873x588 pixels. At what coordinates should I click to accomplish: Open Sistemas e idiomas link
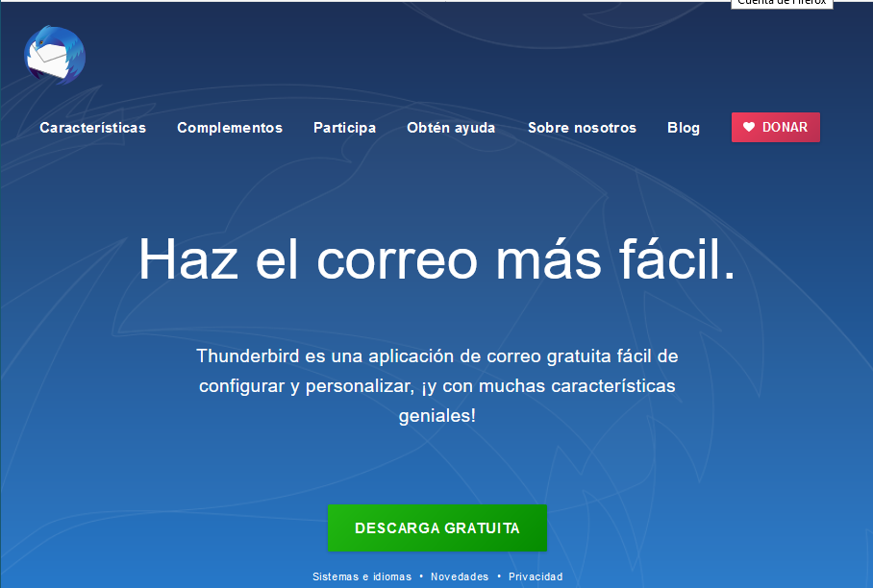point(362,576)
